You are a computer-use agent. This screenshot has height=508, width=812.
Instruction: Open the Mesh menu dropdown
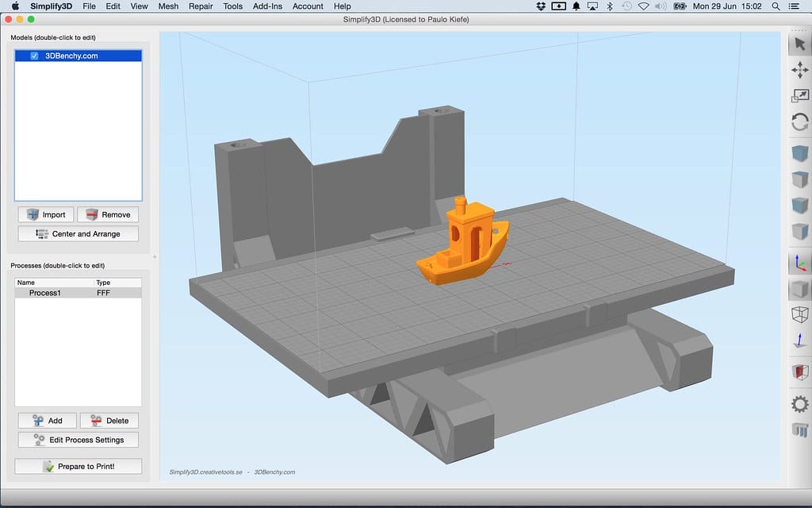pyautogui.click(x=168, y=6)
